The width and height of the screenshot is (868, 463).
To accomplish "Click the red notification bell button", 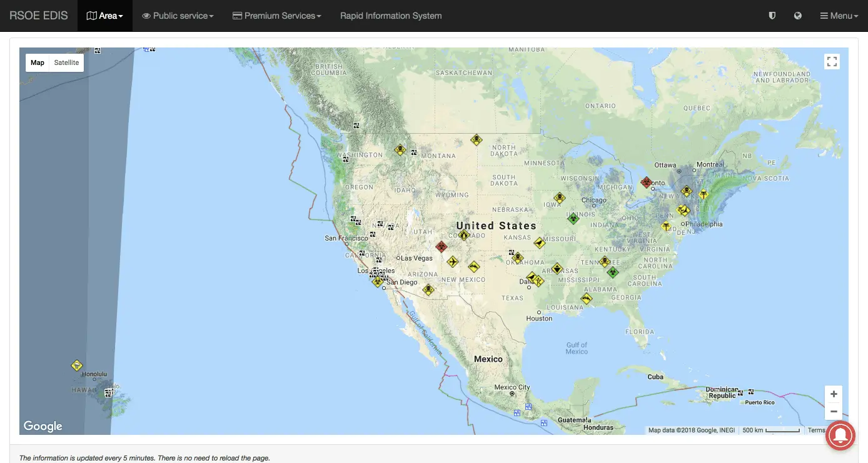I will 840,436.
